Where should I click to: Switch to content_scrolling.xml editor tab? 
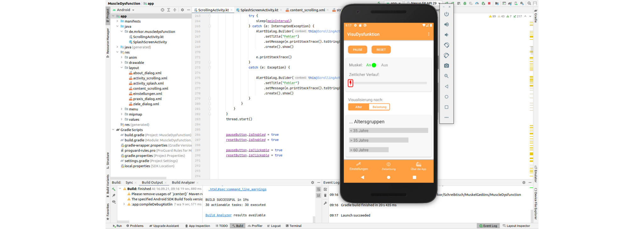307,10
